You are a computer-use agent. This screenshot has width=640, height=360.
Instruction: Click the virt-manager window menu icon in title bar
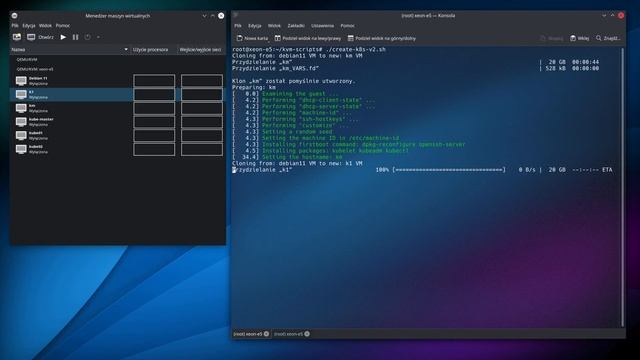15,16
